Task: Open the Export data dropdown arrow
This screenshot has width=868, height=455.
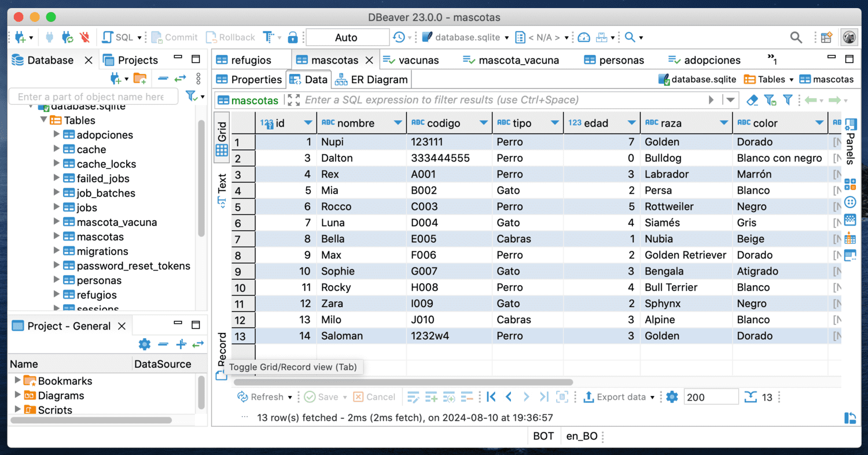Action: 653,397
